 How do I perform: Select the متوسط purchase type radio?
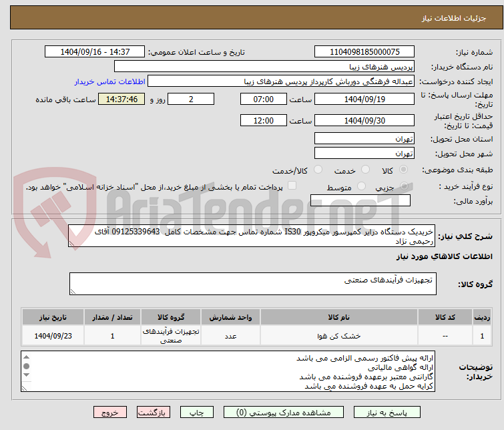361,186
